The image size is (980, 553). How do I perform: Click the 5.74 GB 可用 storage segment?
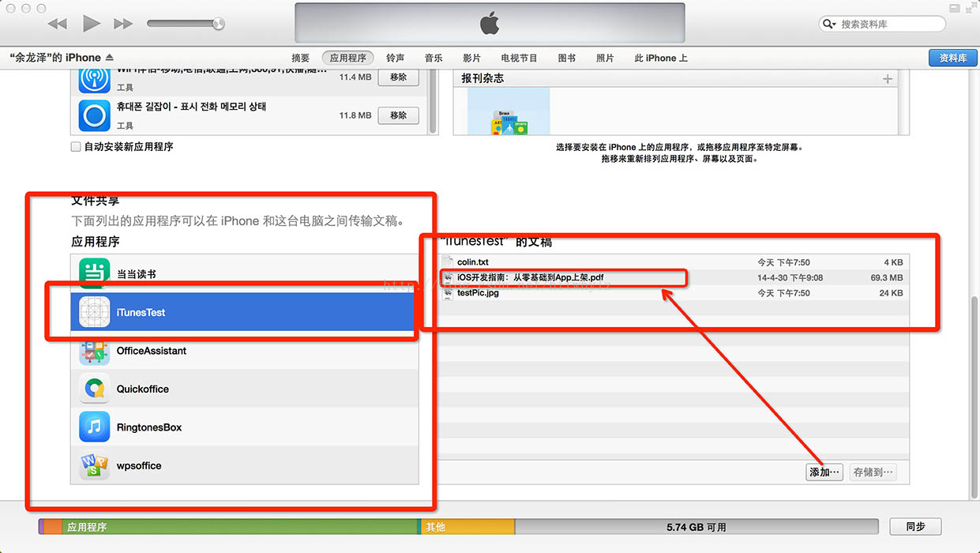(x=697, y=527)
